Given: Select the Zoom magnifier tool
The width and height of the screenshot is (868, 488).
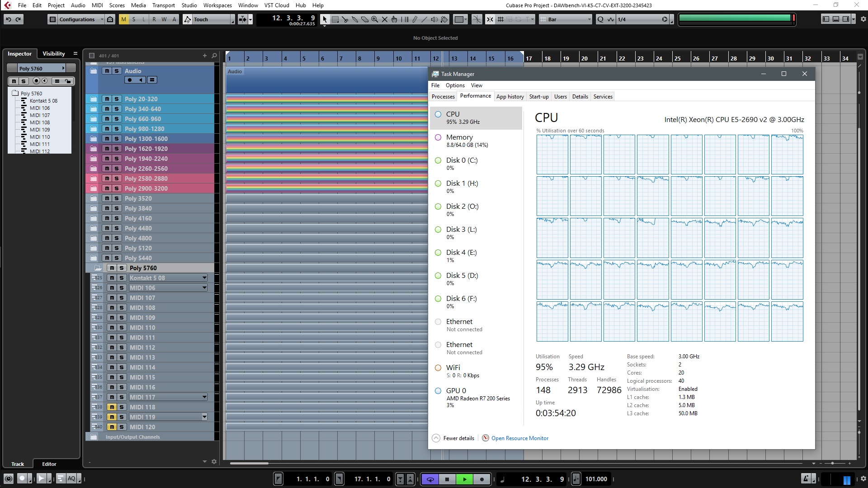Looking at the screenshot, I should [x=375, y=19].
